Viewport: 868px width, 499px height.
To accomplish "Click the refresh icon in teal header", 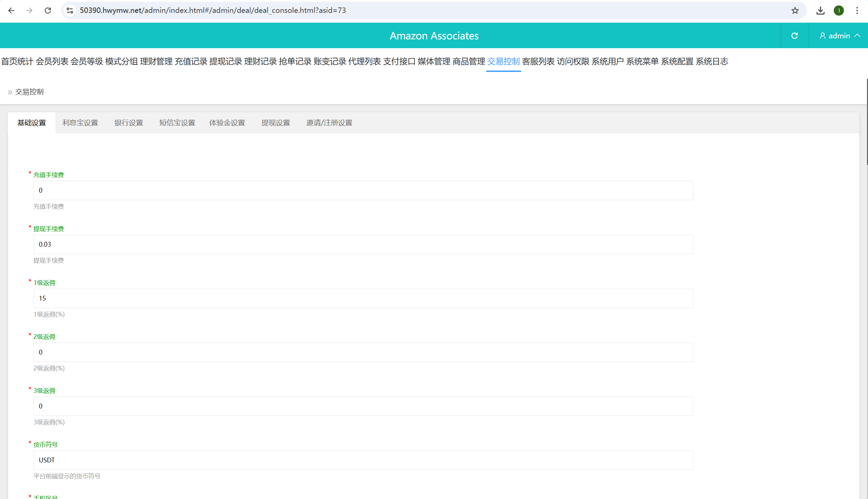I will pyautogui.click(x=794, y=36).
